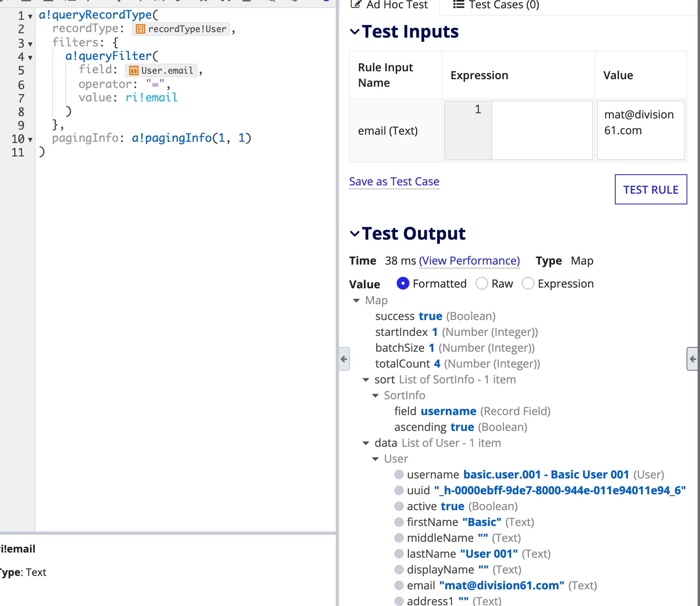Fold the pagingInfo code at line 10
This screenshot has height=606, width=700.
30,140
